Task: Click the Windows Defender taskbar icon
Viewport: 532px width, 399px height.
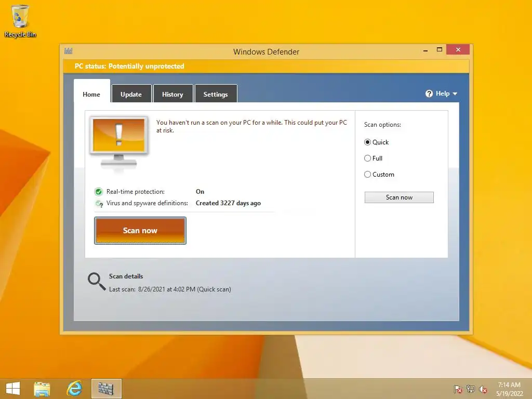Action: pyautogui.click(x=106, y=389)
